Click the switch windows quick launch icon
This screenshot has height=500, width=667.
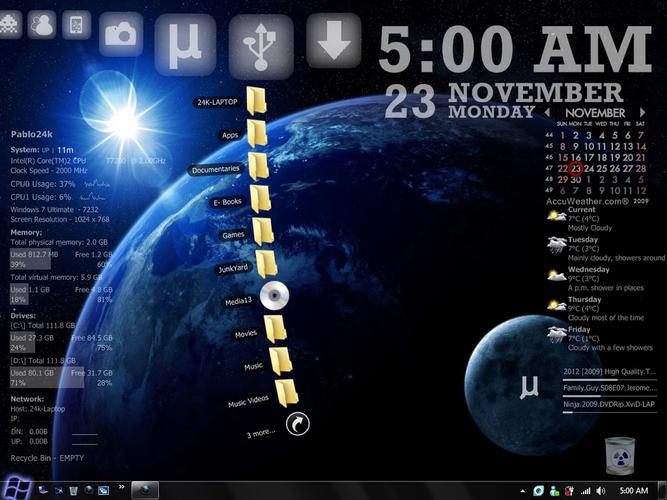(x=58, y=491)
